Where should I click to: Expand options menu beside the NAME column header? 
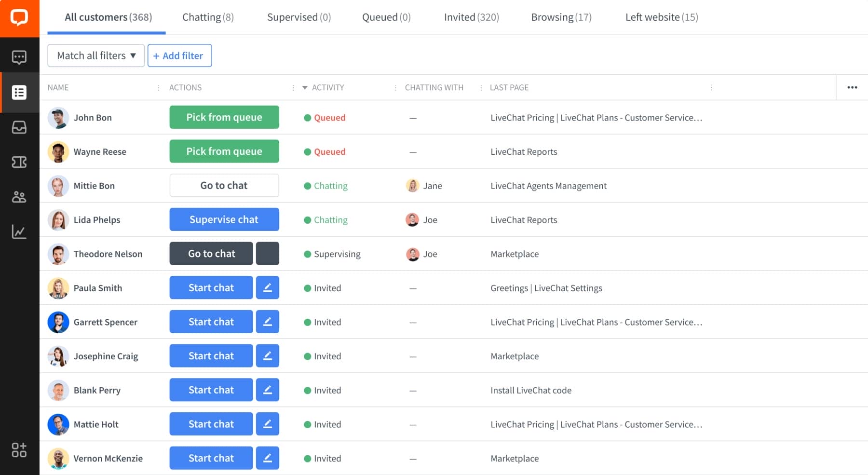pyautogui.click(x=158, y=87)
